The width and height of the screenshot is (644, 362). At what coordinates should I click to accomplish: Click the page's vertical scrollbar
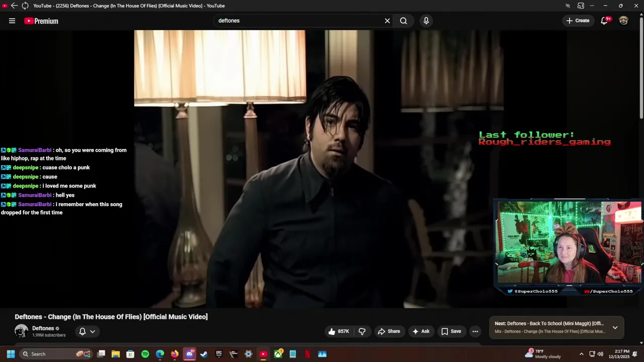641,68
